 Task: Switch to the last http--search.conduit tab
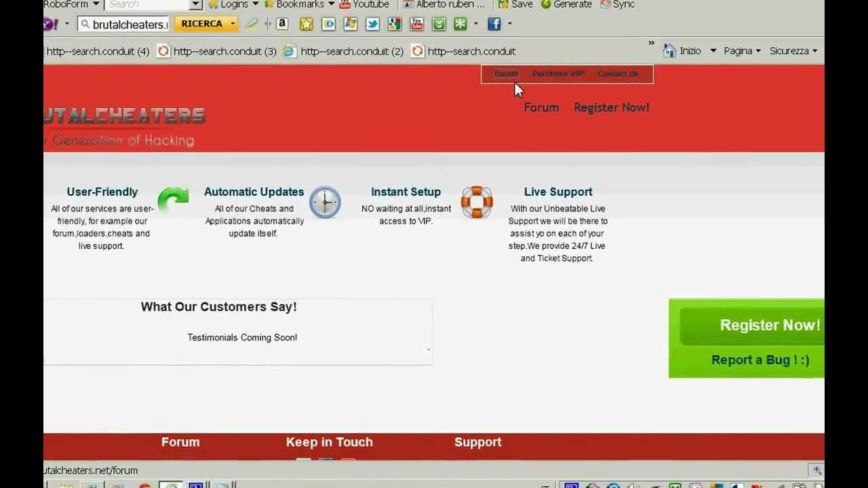click(x=464, y=51)
